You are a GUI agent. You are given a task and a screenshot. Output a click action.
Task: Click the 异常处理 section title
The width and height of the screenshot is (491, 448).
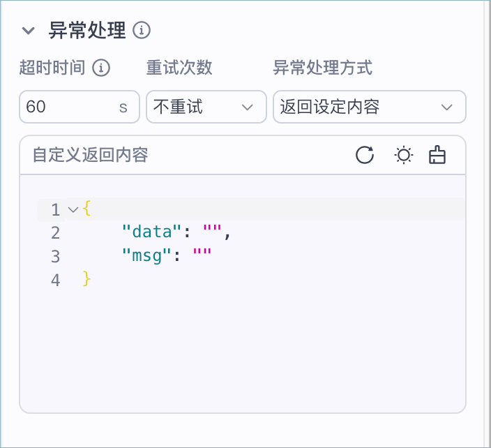coord(86,31)
